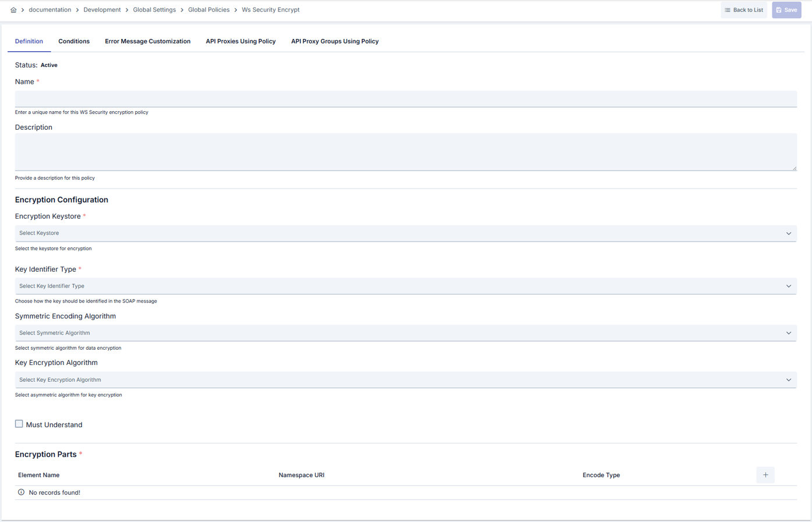This screenshot has height=522, width=812.
Task: Expand the Key Encryption Algorithm dropdown
Action: (x=406, y=379)
